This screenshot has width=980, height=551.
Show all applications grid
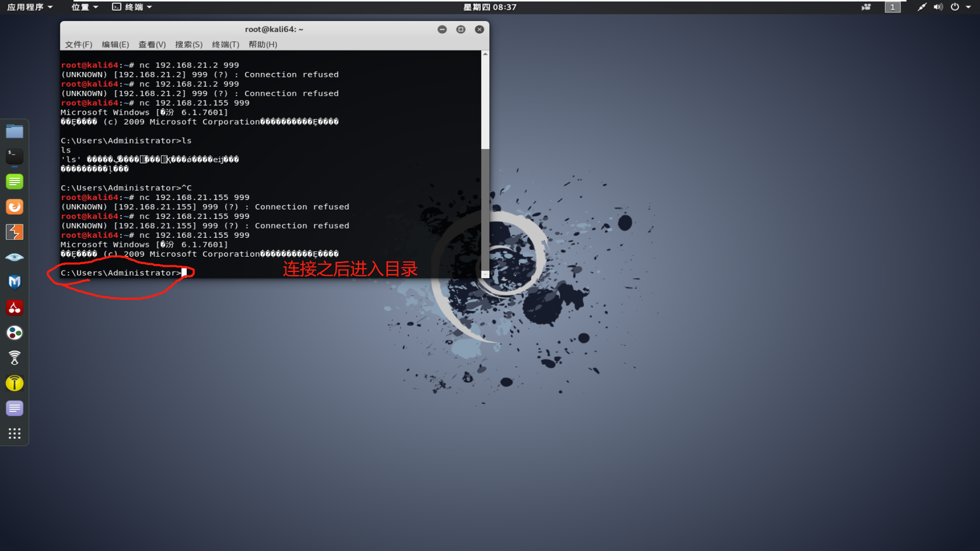click(x=14, y=433)
